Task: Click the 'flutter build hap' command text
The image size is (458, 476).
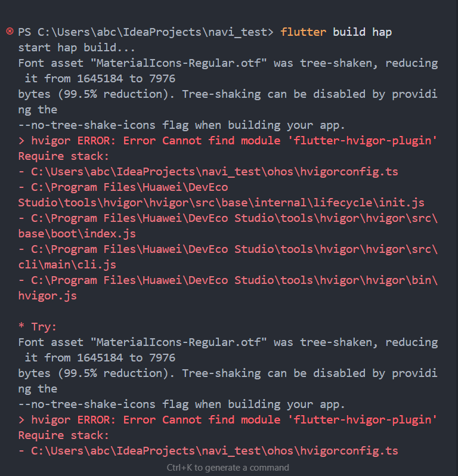Action: click(x=336, y=32)
